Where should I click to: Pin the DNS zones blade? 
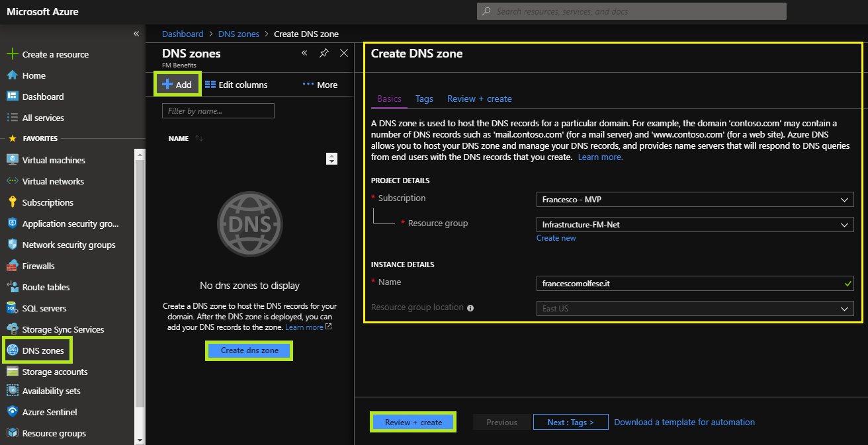[324, 53]
